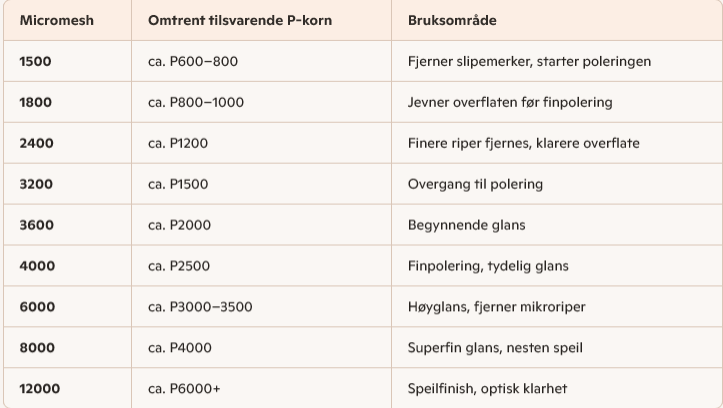Select the 4000 micromesh cell
723x408 pixels.
click(x=37, y=266)
